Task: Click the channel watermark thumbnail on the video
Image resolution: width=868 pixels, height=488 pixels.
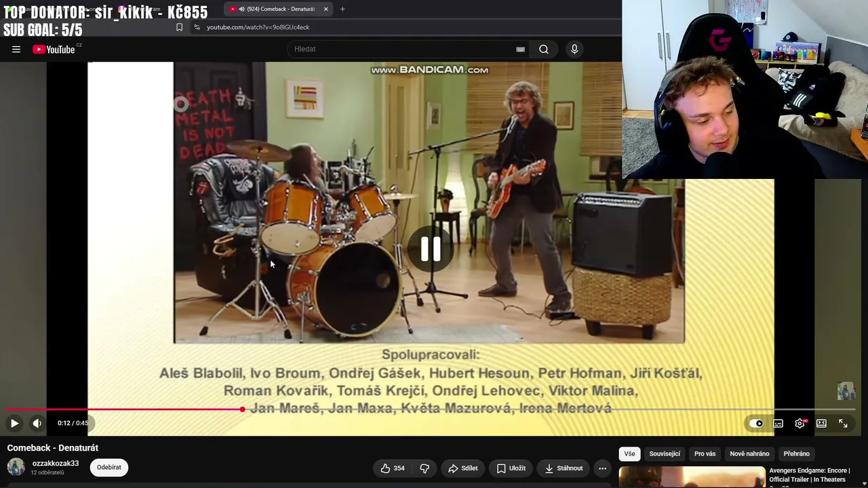Action: [x=846, y=391]
